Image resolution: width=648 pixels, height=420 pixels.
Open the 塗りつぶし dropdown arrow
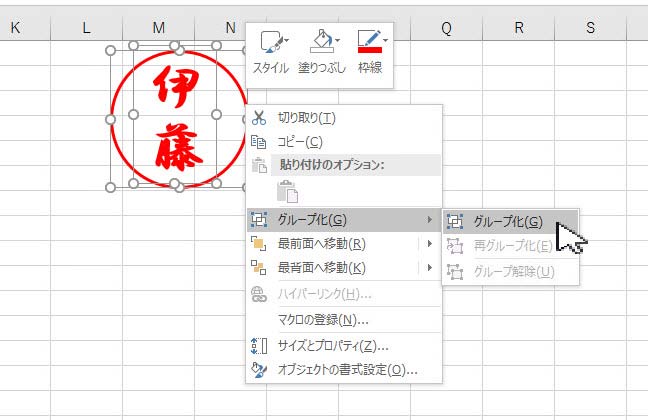click(x=337, y=41)
